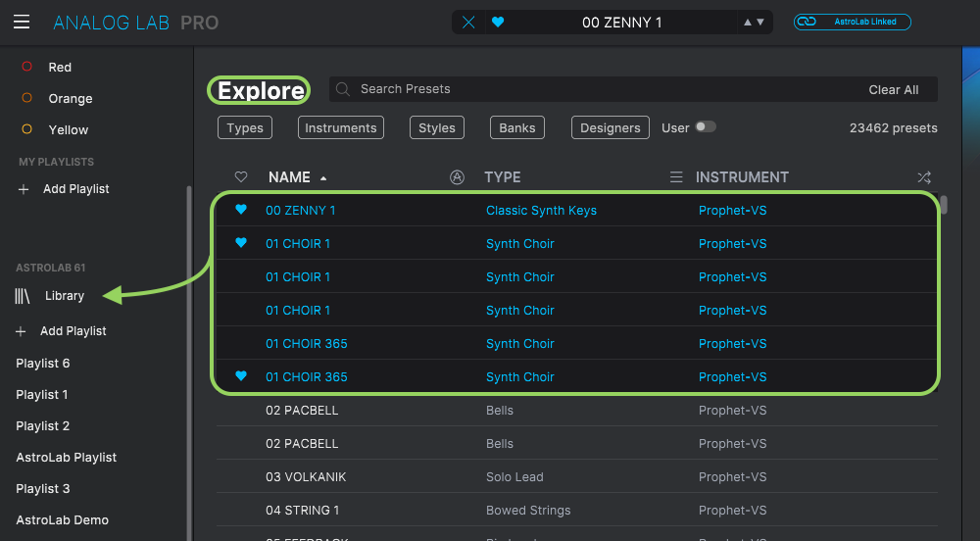Viewport: 980px width, 541px height.
Task: Open Playlist 6
Action: click(x=42, y=363)
